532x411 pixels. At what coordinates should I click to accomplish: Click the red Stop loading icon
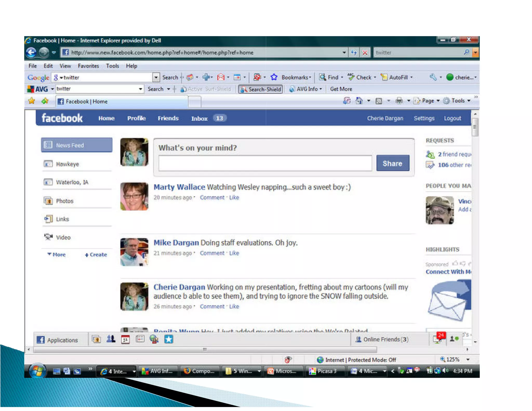(365, 53)
